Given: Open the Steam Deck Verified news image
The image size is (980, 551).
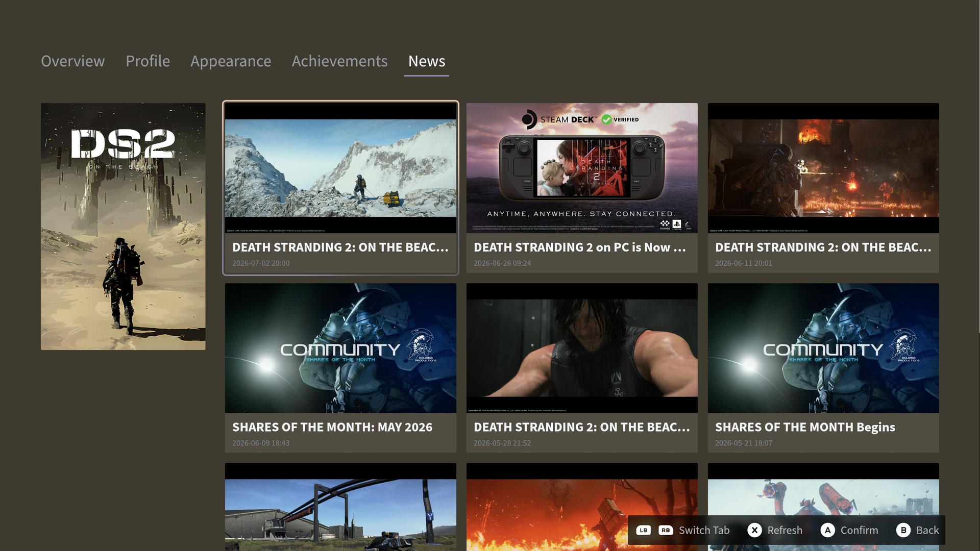Looking at the screenshot, I should [x=582, y=168].
